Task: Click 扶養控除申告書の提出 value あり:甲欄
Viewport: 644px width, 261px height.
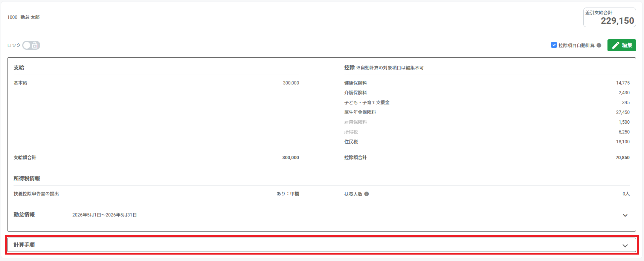Action: pos(288,194)
